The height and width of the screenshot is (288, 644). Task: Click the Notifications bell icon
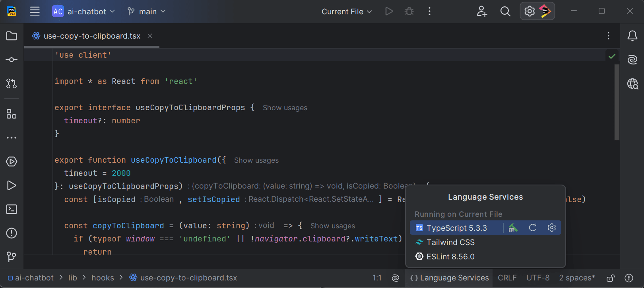click(632, 36)
